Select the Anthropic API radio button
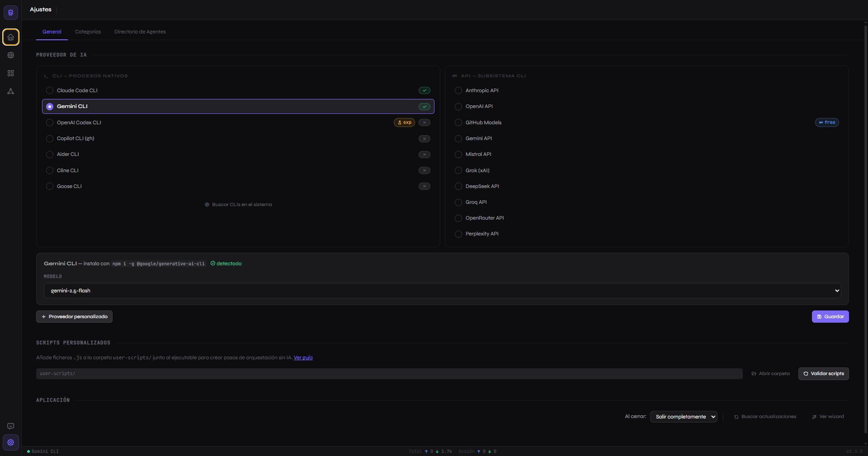This screenshot has width=868, height=456. (x=458, y=90)
